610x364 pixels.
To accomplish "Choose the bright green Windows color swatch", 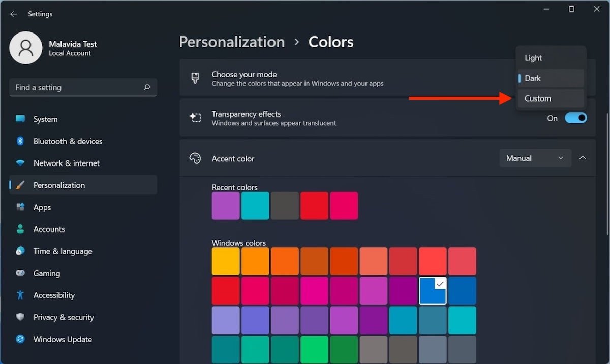I will click(x=314, y=350).
